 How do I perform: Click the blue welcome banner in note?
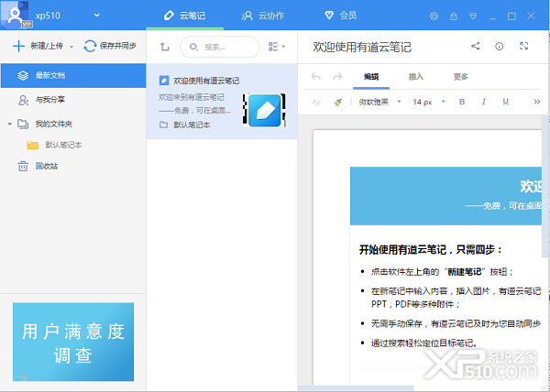445,196
